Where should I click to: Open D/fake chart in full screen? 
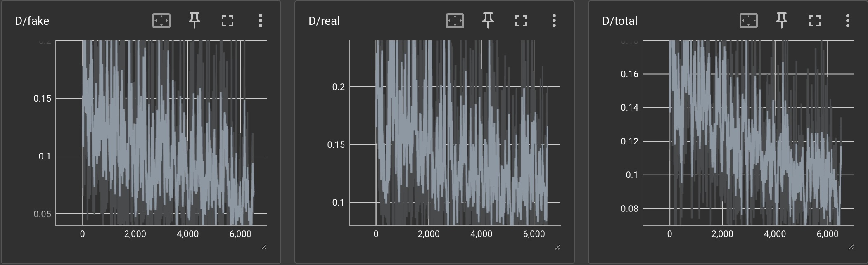pyautogui.click(x=228, y=21)
